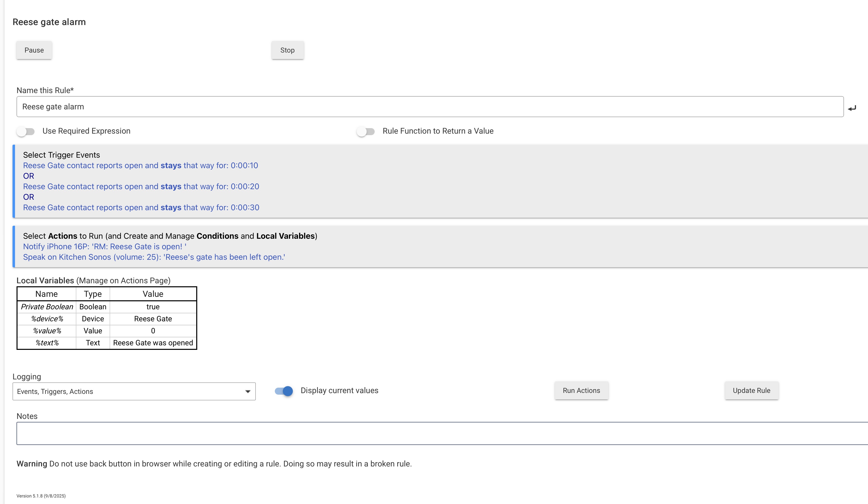Image resolution: width=868 pixels, height=504 pixels.
Task: Turn off Display current values switch
Action: 284,391
